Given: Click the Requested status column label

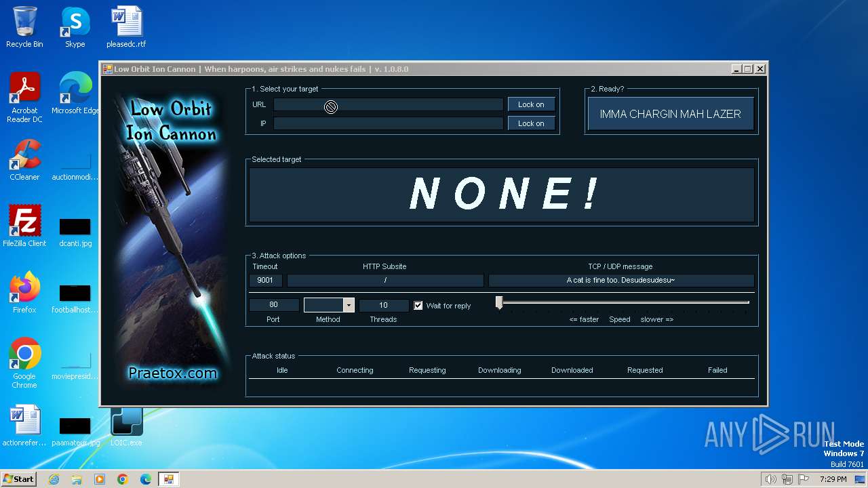Looking at the screenshot, I should point(645,370).
